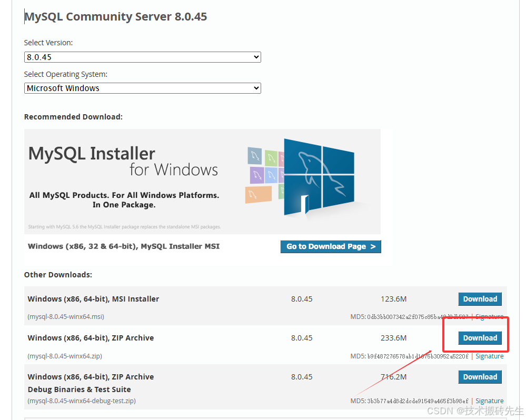Screen dimensions: 526x420
Task: Download the 233.6M ZIP Archive
Action: (x=480, y=338)
